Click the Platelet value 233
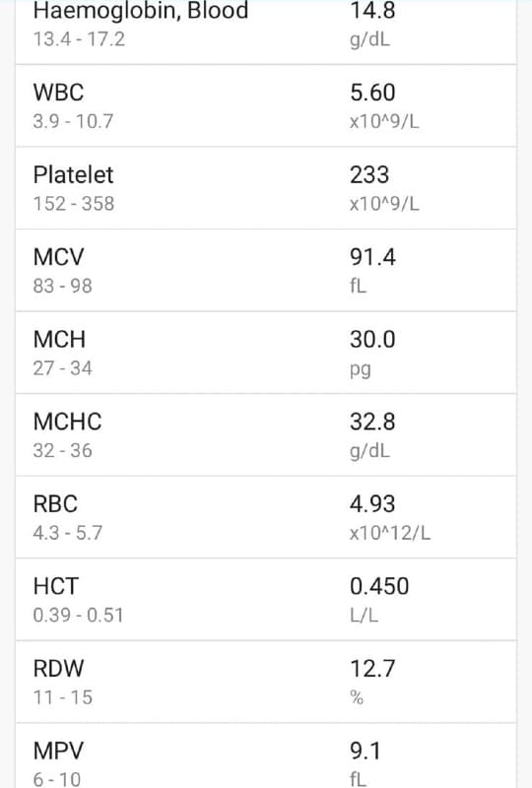 [x=369, y=175]
